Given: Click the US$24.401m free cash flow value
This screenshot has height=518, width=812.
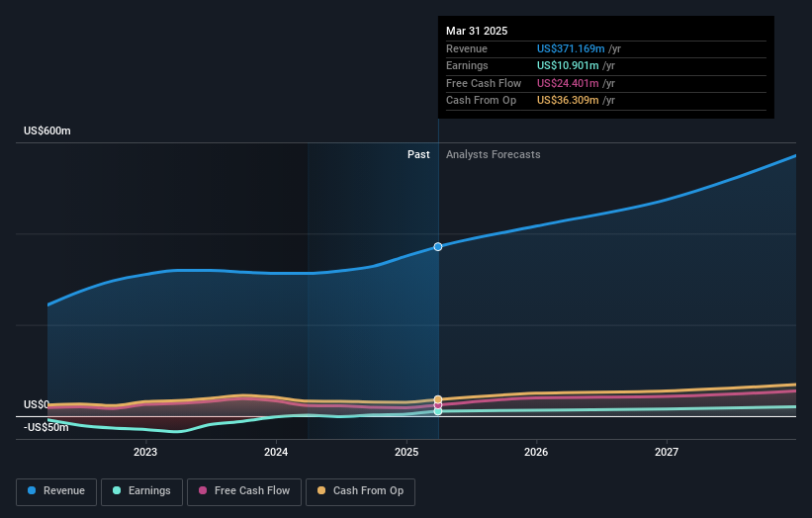Looking at the screenshot, I should (x=568, y=83).
